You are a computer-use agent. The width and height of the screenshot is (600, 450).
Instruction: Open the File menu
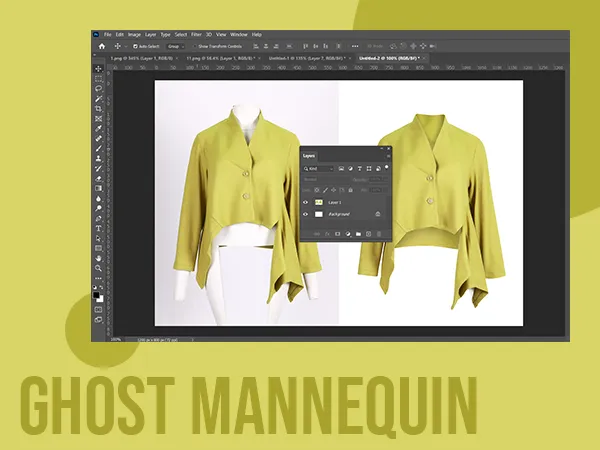pos(108,34)
